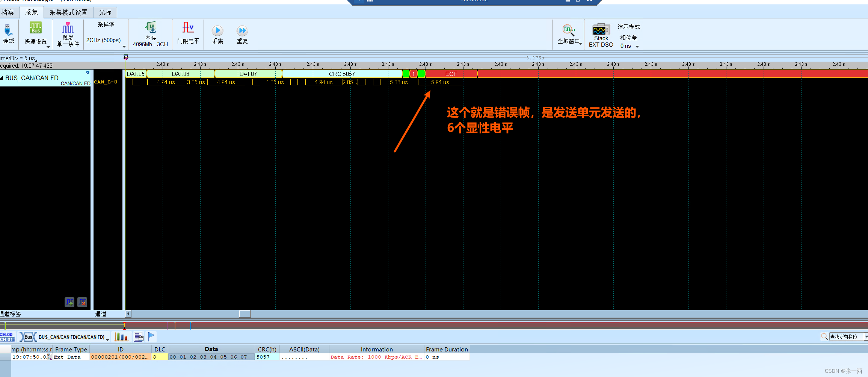Screen dimensions: 868x377
Task: Click the CAN_L-0 channel label
Action: pos(106,82)
